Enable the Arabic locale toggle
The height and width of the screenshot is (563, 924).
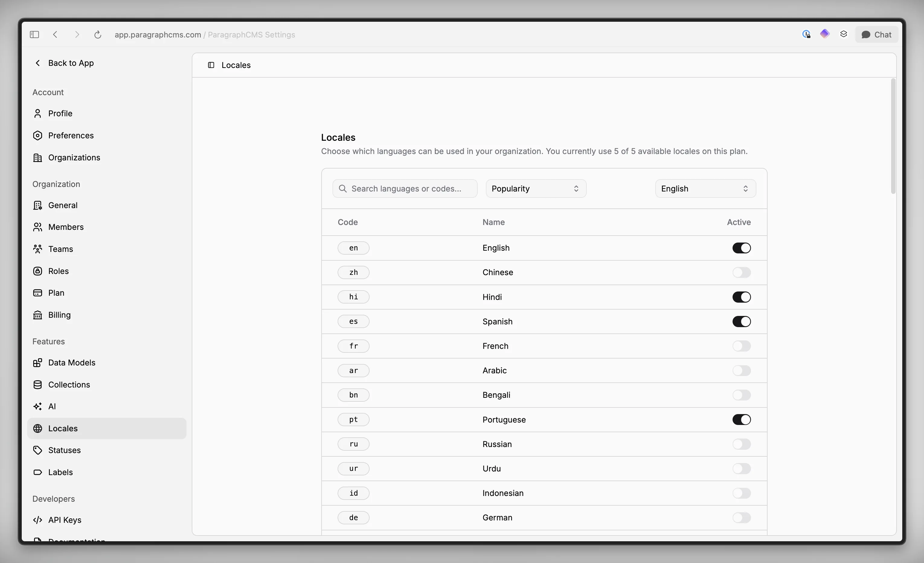(741, 371)
